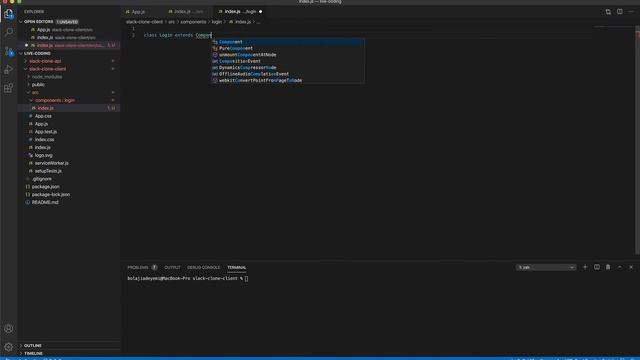Switch to the Problems panel tab
The height and width of the screenshot is (360, 640).
138,267
